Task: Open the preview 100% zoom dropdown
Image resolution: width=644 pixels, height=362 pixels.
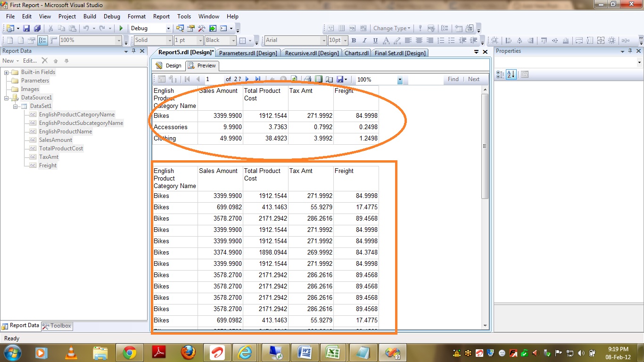Action: (x=400, y=80)
